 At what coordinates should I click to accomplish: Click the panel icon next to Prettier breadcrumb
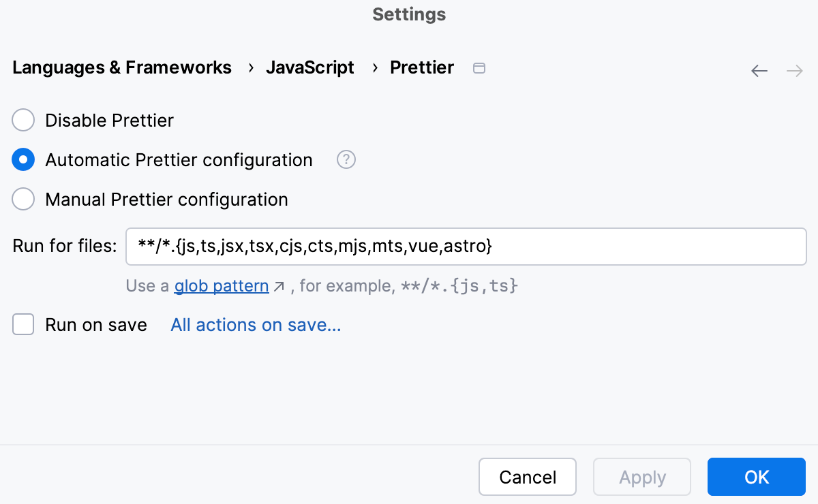pos(479,68)
